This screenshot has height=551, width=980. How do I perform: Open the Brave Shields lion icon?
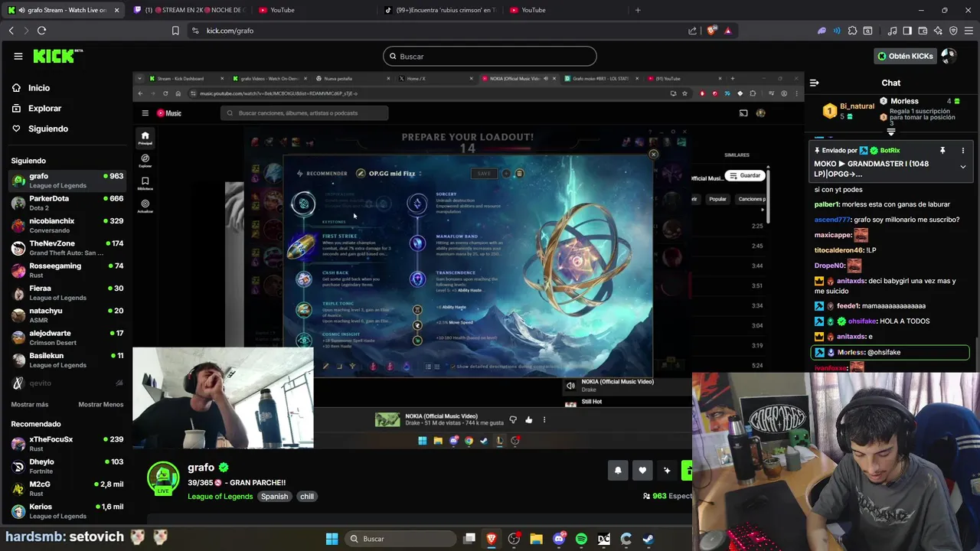[711, 31]
